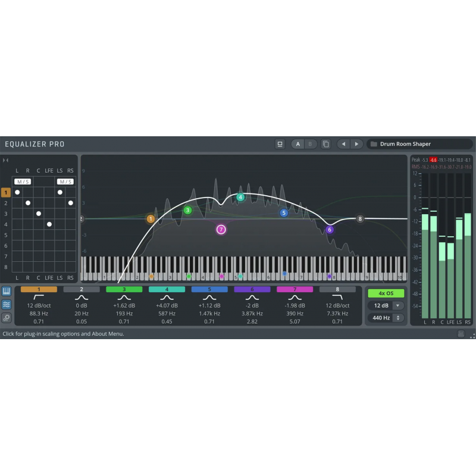Select band 4 teal tab

[x=167, y=289]
